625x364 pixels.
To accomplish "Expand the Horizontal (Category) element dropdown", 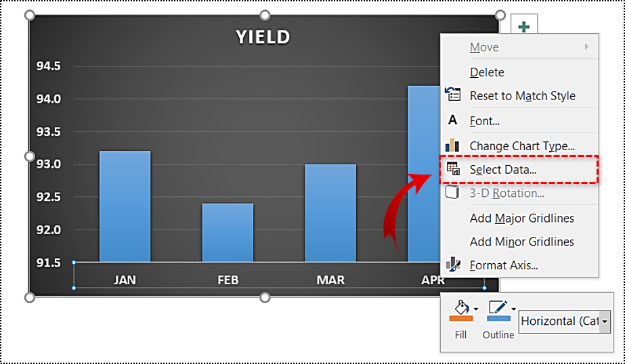I will (x=605, y=321).
